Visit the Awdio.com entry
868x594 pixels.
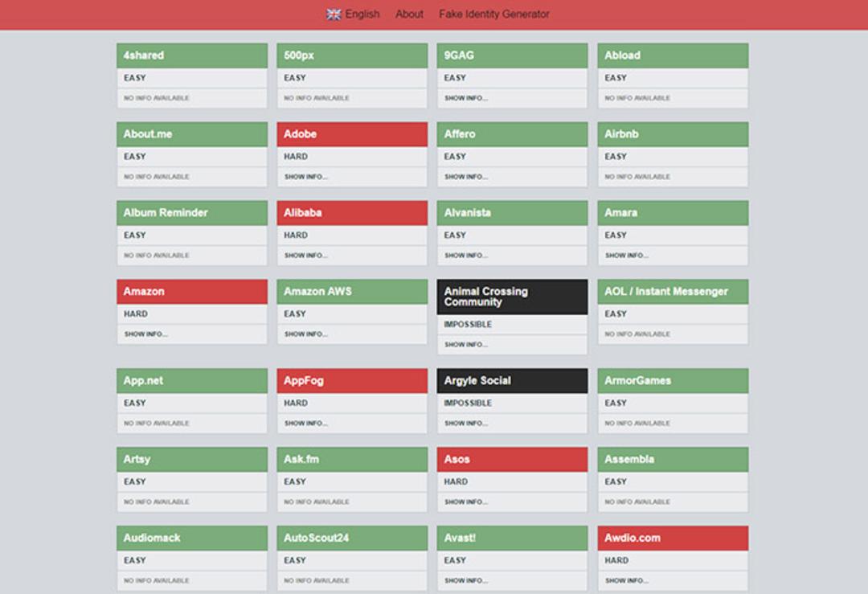[633, 538]
